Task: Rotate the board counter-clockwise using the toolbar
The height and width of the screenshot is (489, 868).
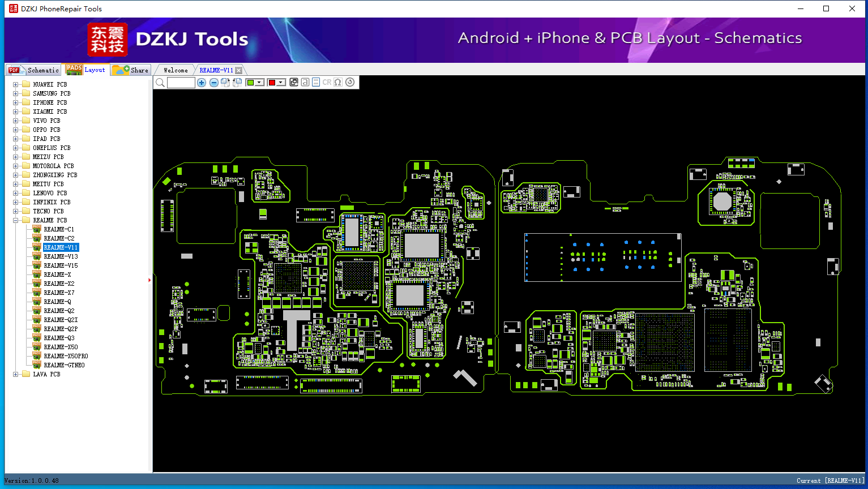Action: 237,83
